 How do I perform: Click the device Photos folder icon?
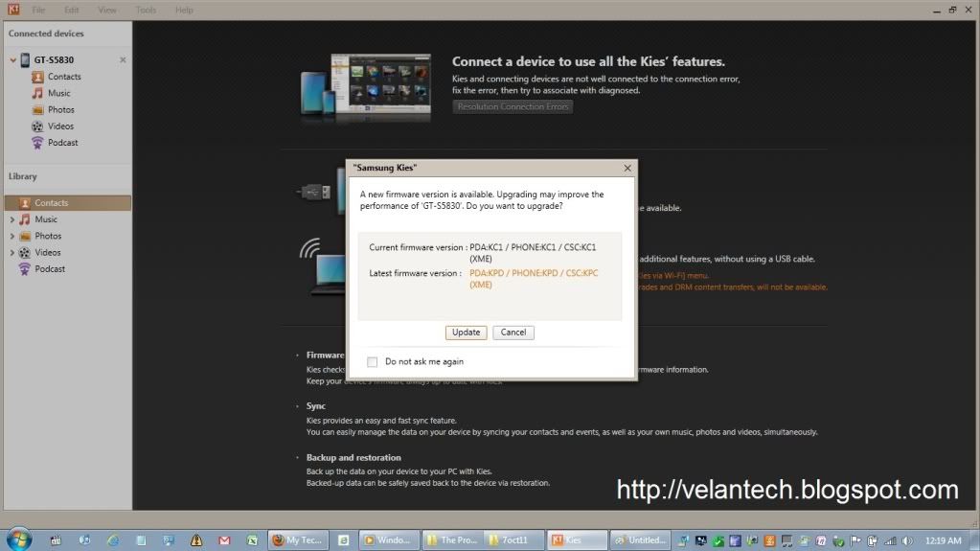(x=37, y=109)
